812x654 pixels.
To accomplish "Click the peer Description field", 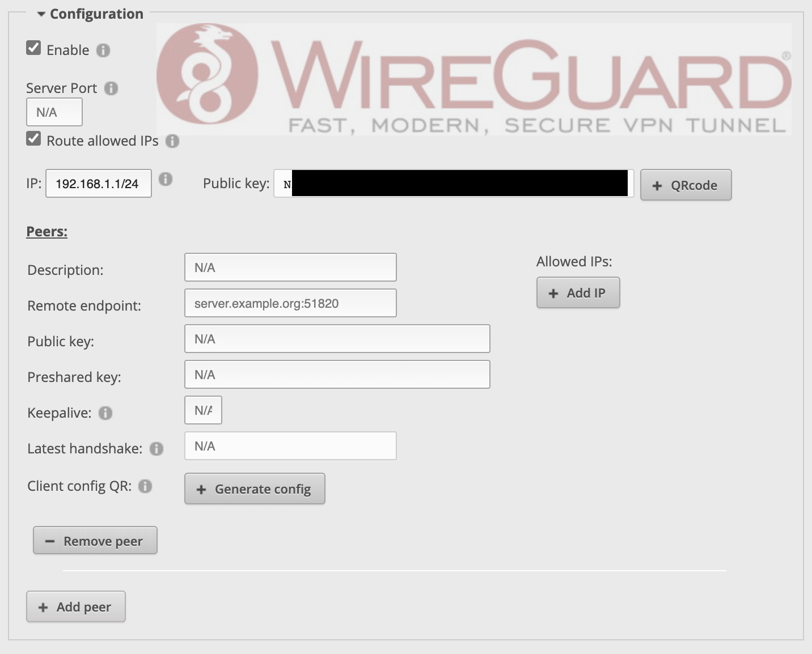I will (x=290, y=267).
